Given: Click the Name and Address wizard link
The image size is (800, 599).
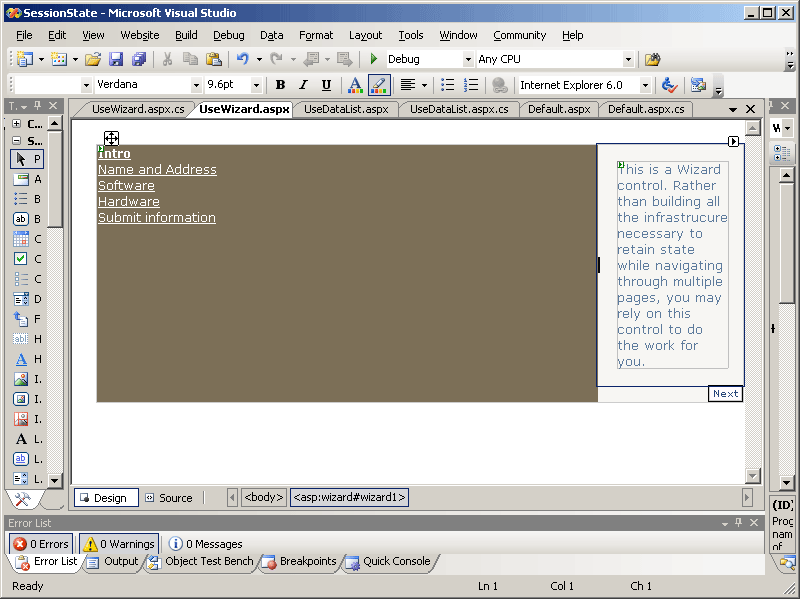Looking at the screenshot, I should click(157, 170).
